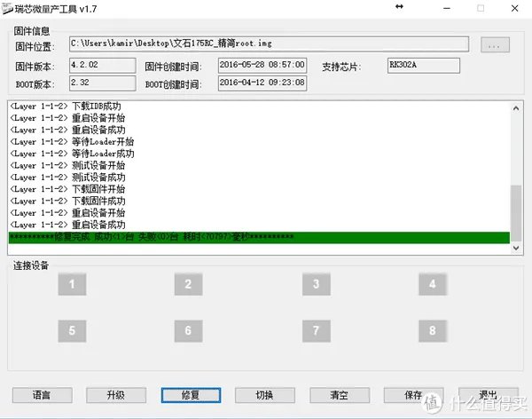Select log line 等待Loader开始
The width and height of the screenshot is (532, 419).
[72, 142]
